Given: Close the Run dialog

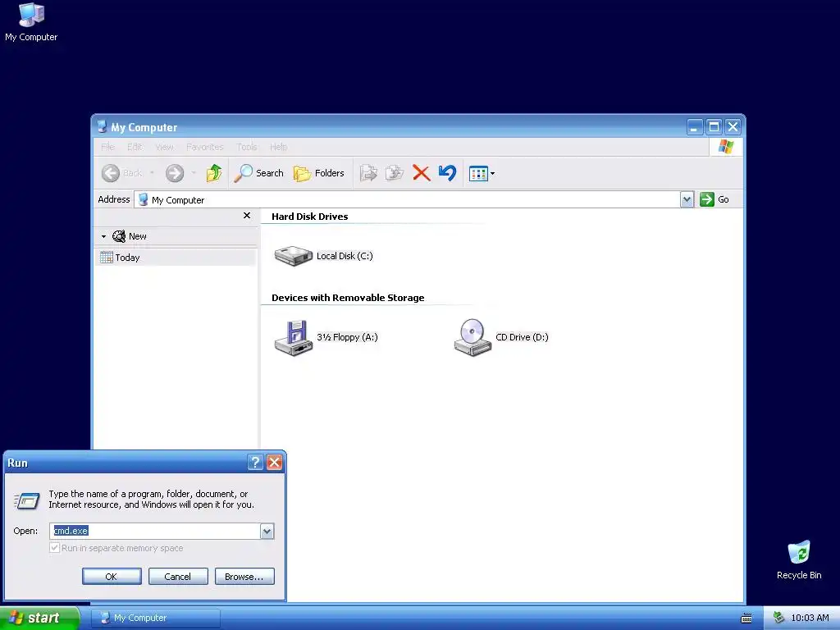Looking at the screenshot, I should (274, 463).
